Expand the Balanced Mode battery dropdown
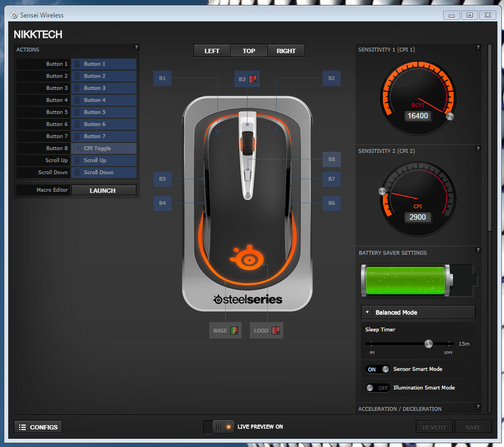 click(418, 312)
